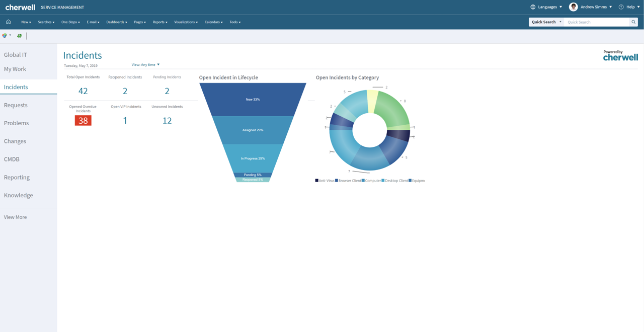644x332 pixels.
Task: Click the colorful dashboard picker icon
Action: [5, 36]
